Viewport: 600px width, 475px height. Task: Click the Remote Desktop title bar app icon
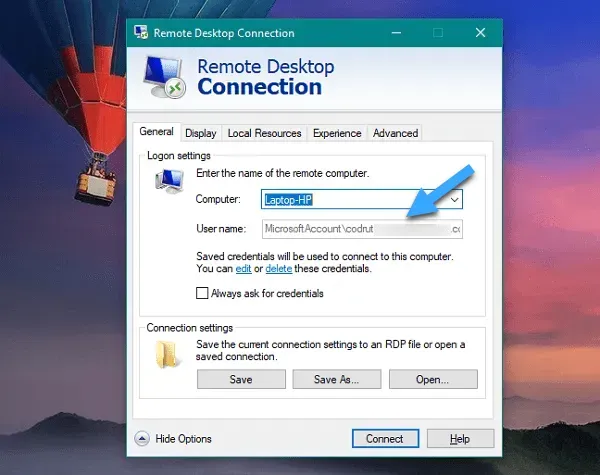pos(141,32)
